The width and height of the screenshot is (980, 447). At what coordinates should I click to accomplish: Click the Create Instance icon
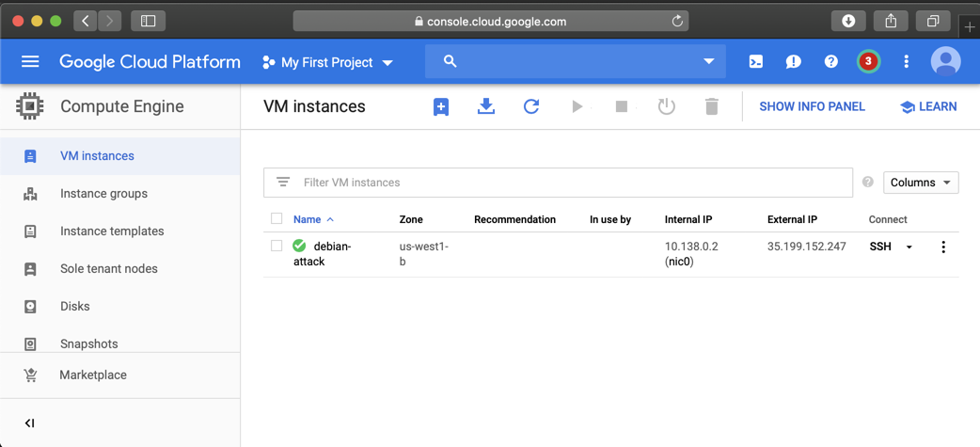[440, 107]
